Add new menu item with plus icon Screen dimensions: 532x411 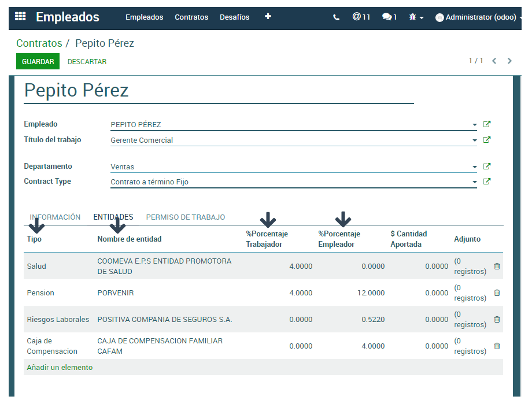(x=268, y=17)
